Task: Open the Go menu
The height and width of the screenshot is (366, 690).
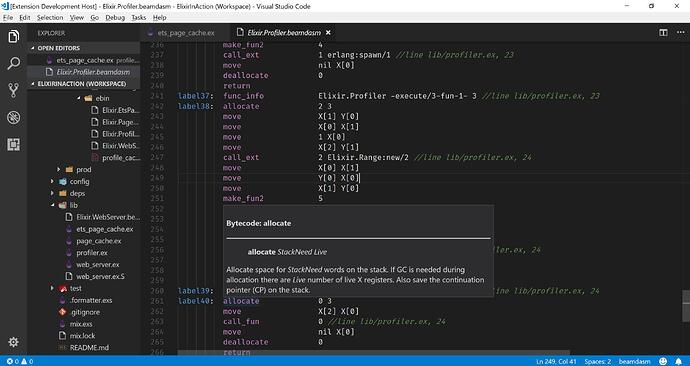Action: tap(95, 18)
